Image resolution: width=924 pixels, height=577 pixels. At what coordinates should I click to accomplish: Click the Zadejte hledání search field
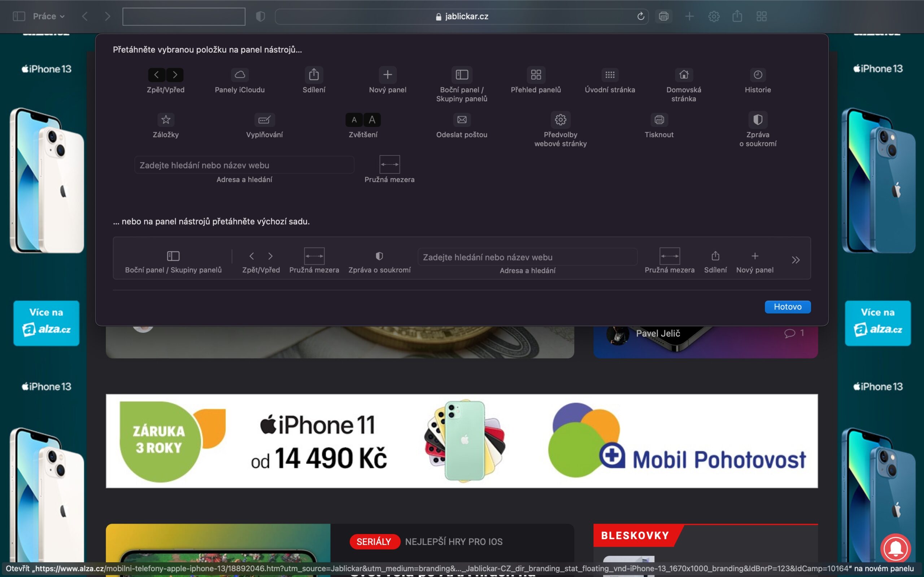[x=244, y=165]
